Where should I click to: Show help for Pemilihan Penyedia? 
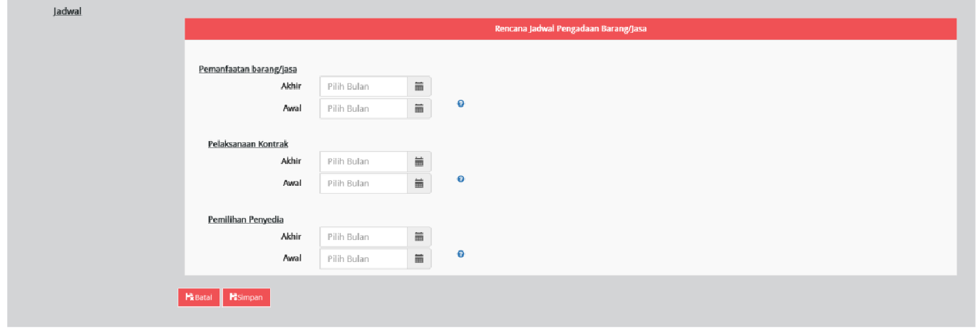(x=461, y=254)
